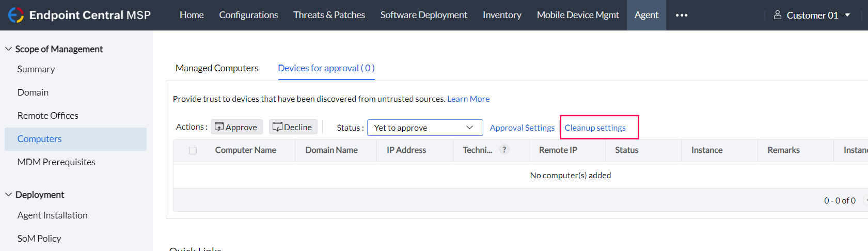Select Remote Offices in the sidebar
Image resolution: width=868 pixels, height=251 pixels.
tap(48, 116)
